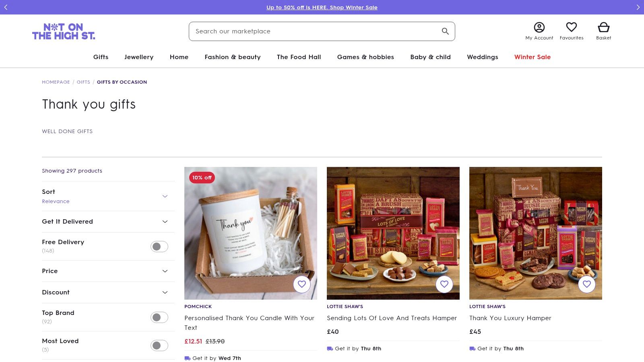The width and height of the screenshot is (644, 362).
Task: Click the £12.51 sale price
Action: [x=193, y=341]
